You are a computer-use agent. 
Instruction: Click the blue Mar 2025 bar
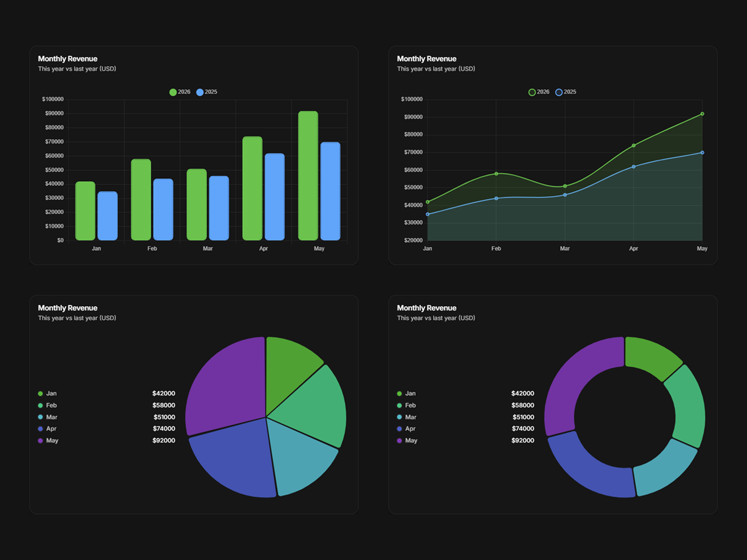[x=219, y=208]
